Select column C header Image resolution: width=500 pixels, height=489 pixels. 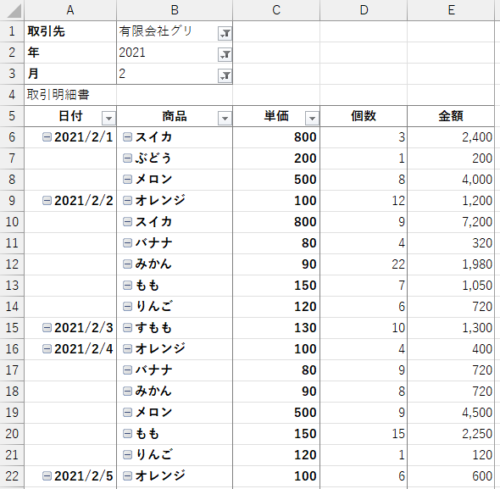click(276, 10)
